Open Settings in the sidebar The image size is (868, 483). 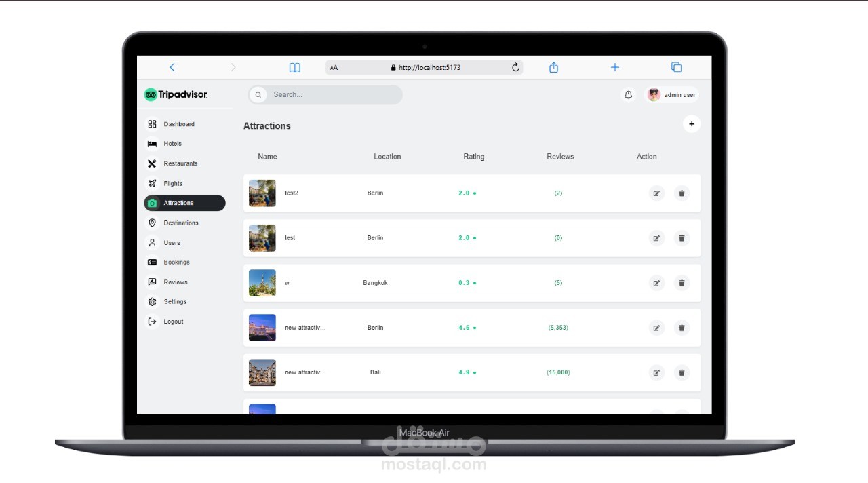(x=184, y=301)
